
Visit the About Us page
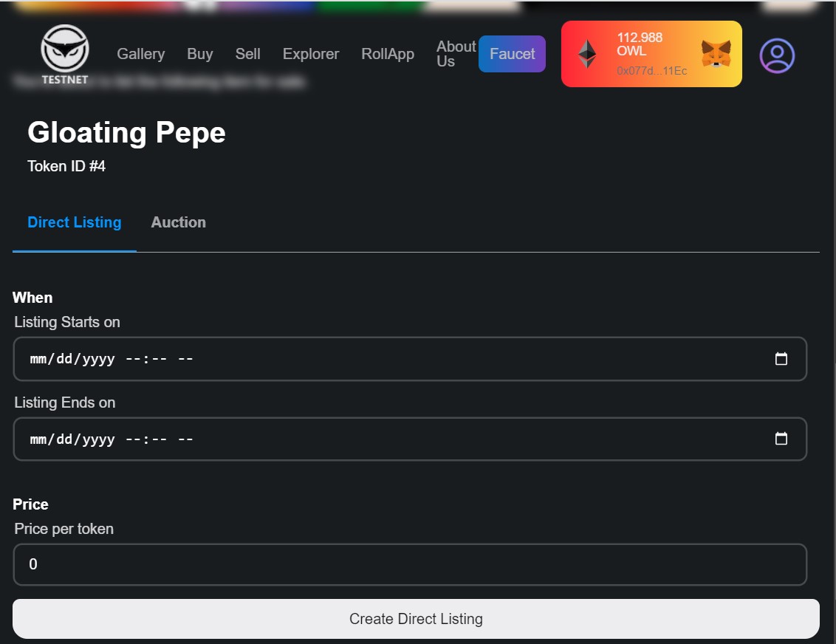(456, 54)
